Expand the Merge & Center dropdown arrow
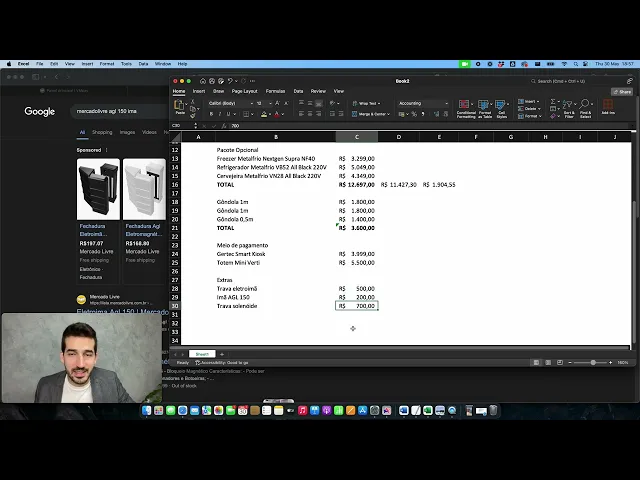Viewport: 640px width, 480px height. point(389,114)
